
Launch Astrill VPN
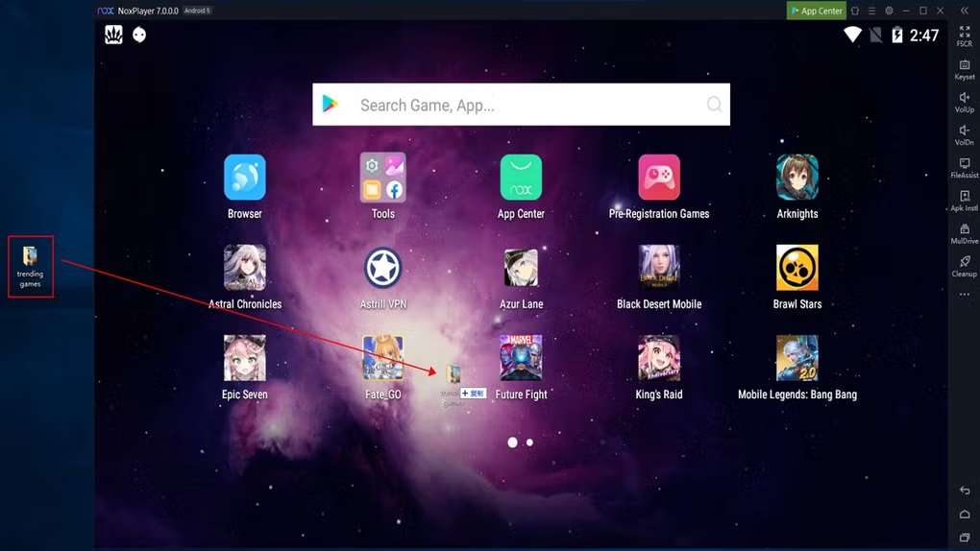[382, 269]
